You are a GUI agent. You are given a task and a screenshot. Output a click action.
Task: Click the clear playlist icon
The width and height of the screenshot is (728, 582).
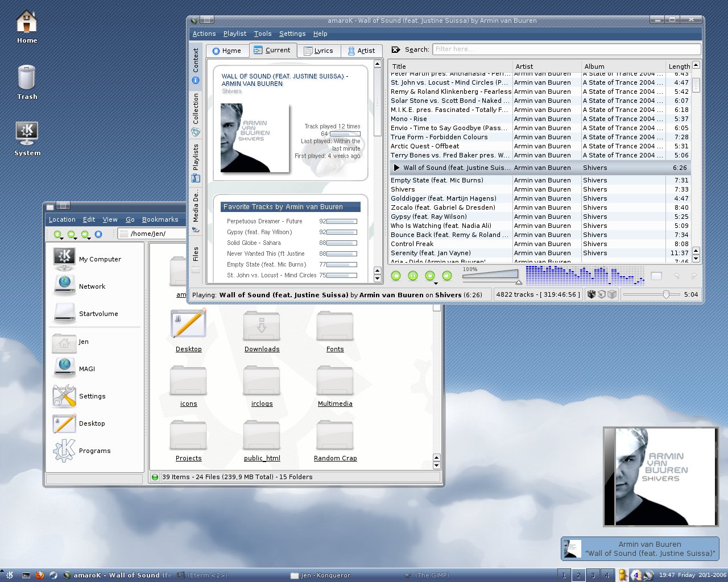(656, 276)
